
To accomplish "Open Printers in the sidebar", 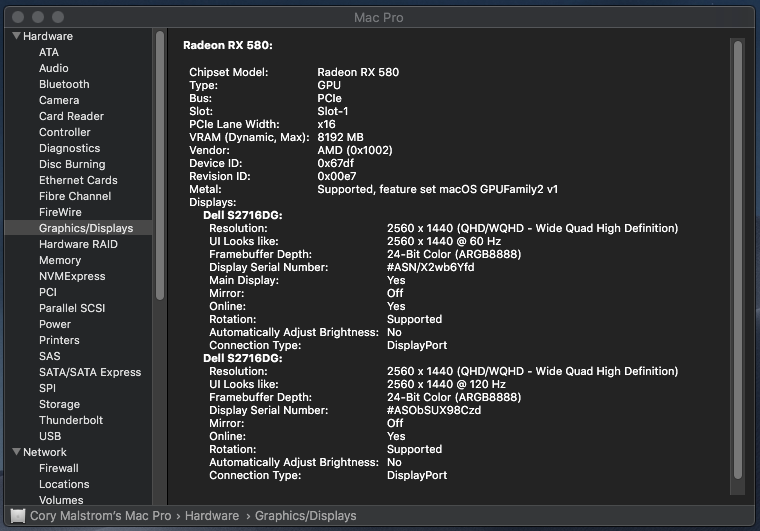I will point(59,340).
